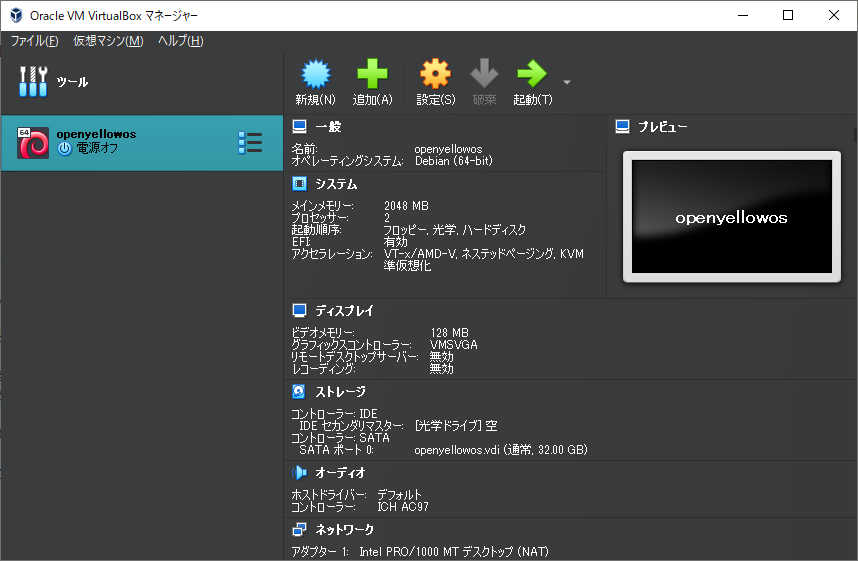The height and width of the screenshot is (561, 858).
Task: Click the 一般 section header
Action: click(328, 127)
